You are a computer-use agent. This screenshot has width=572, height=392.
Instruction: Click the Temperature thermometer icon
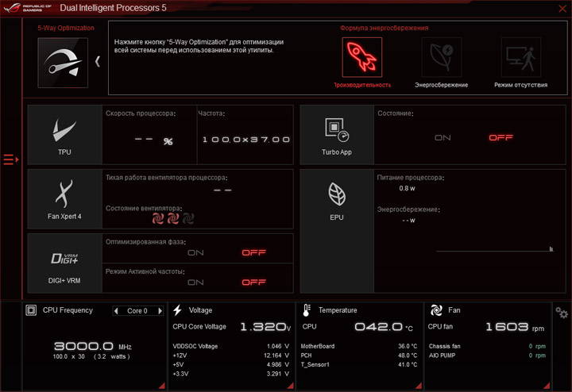(307, 310)
